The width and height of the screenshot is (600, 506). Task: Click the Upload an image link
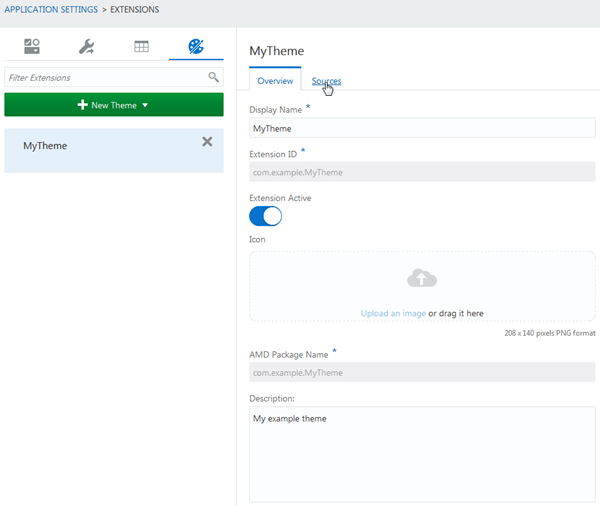[393, 313]
